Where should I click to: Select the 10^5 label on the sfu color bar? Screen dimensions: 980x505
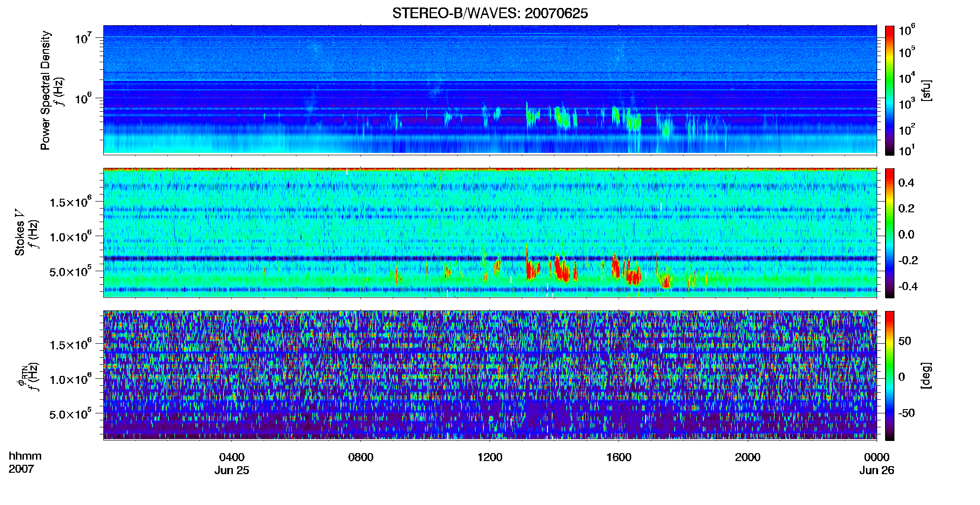(907, 52)
